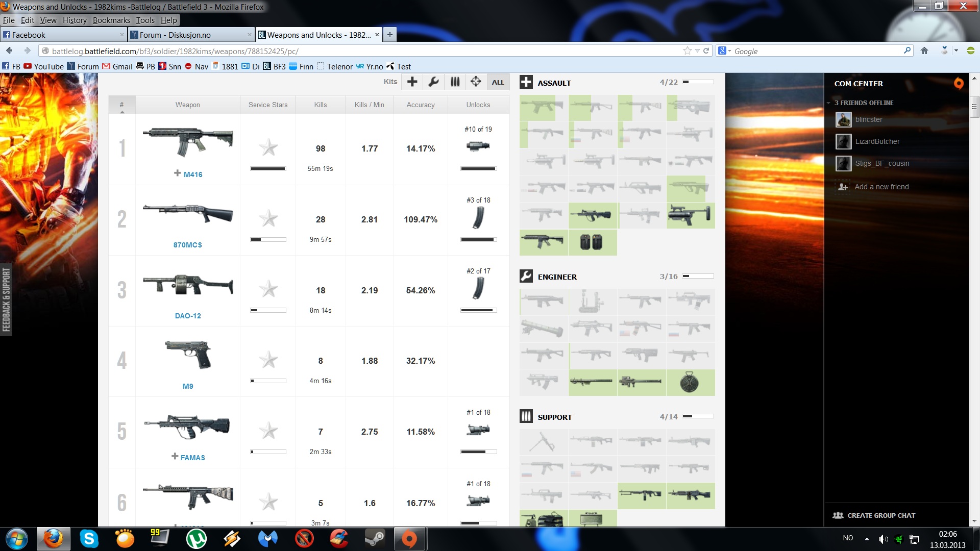Screen dimensions: 980x551
Task: Select the anti-tank mine icon in Engineer grid
Action: (691, 383)
